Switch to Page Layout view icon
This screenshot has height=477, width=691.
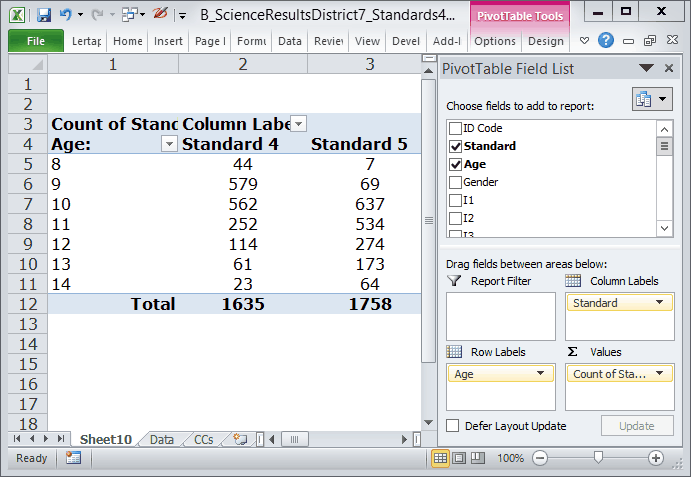[458, 458]
